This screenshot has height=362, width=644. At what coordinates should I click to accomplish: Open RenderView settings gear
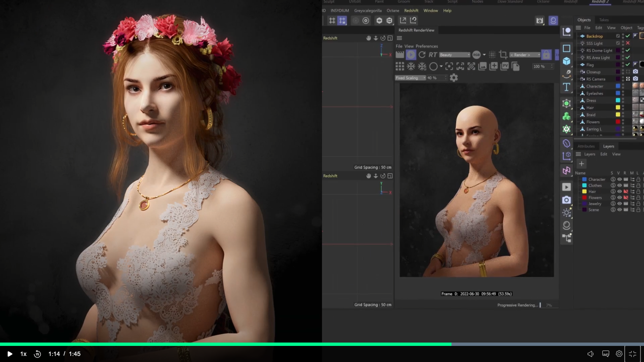(454, 78)
